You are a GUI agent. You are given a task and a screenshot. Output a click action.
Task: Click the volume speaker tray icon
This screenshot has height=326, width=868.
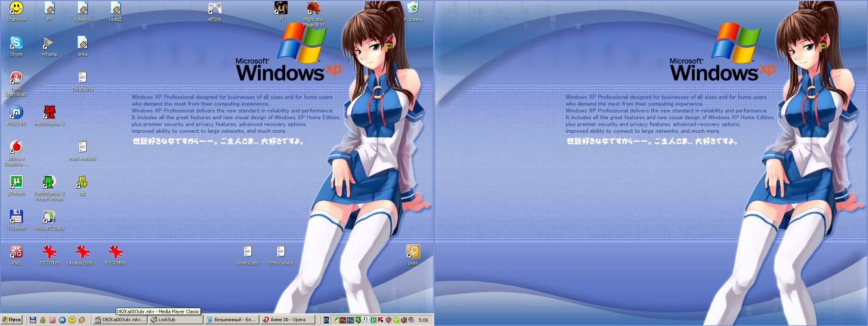[403, 320]
